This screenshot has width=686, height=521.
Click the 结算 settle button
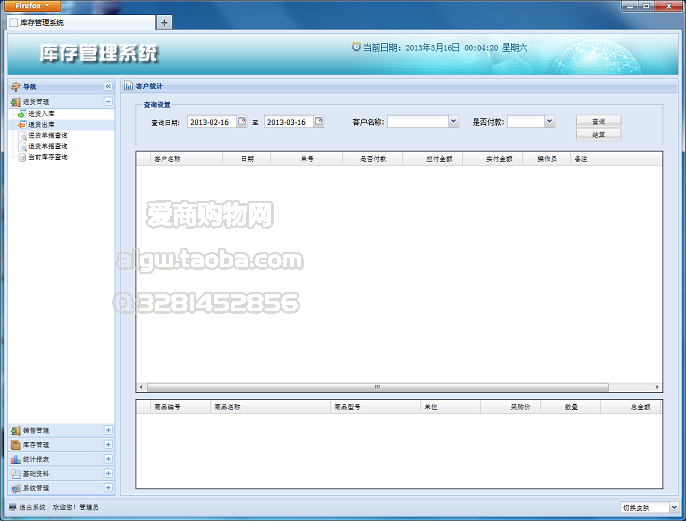tap(598, 135)
